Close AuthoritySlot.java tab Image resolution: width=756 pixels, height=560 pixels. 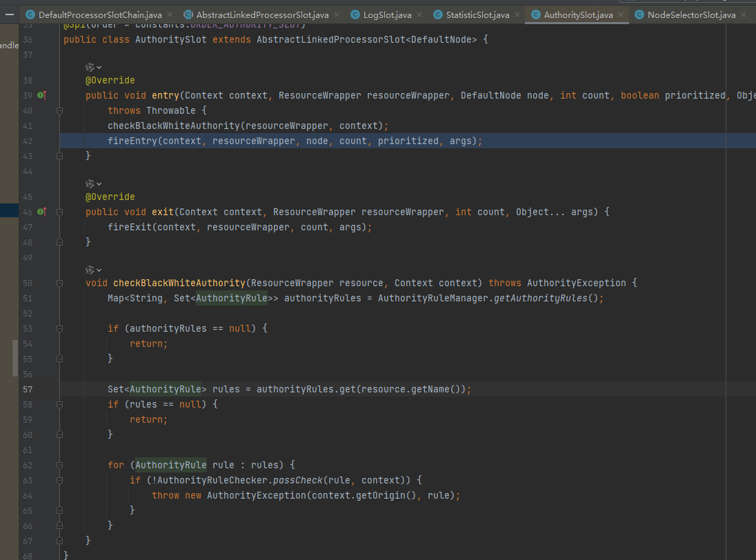[x=621, y=15]
